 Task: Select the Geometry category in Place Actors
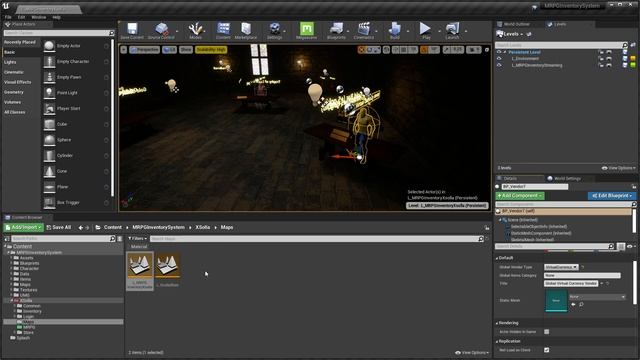click(14, 92)
